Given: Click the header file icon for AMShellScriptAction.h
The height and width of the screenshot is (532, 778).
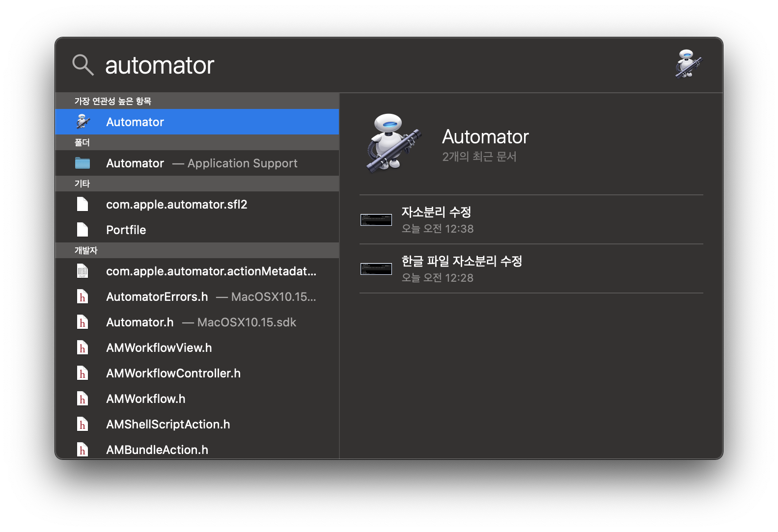Looking at the screenshot, I should click(83, 424).
